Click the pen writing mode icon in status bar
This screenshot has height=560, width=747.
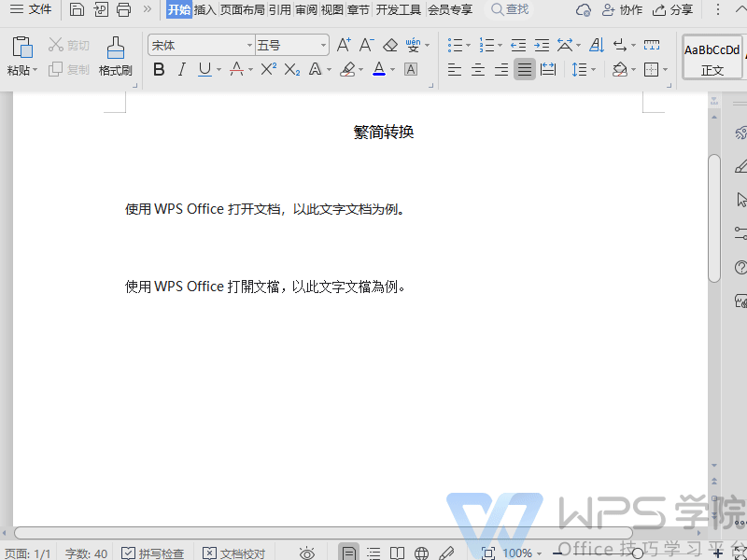tap(446, 553)
